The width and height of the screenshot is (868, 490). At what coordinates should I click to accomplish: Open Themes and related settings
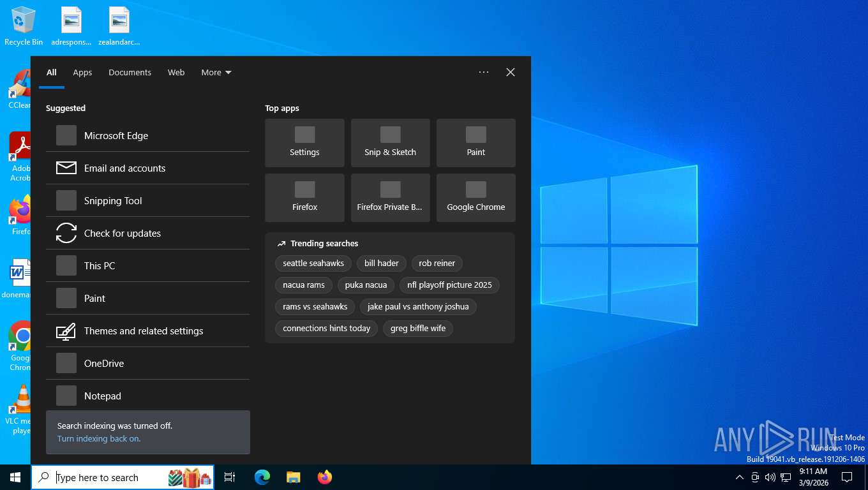click(x=147, y=330)
